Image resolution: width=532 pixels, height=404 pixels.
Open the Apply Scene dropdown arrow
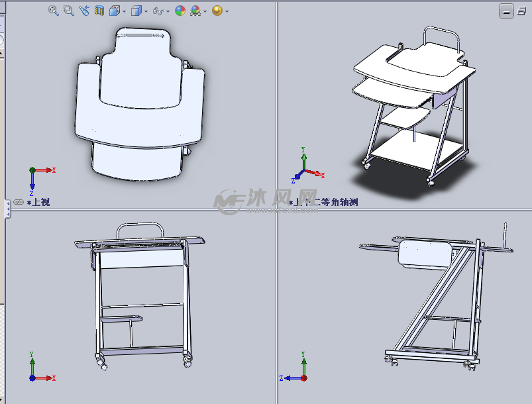point(205,11)
